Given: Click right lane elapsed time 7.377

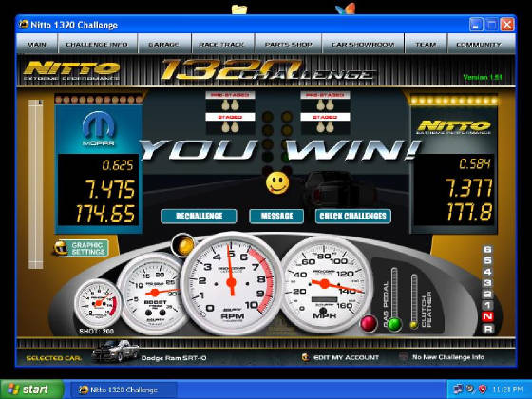Looking at the screenshot, I should pyautogui.click(x=468, y=188).
